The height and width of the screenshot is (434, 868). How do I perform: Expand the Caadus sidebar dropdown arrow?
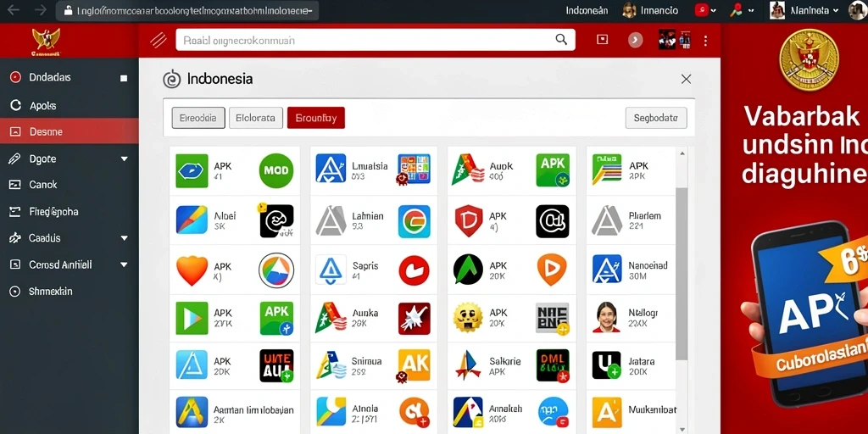click(x=124, y=238)
